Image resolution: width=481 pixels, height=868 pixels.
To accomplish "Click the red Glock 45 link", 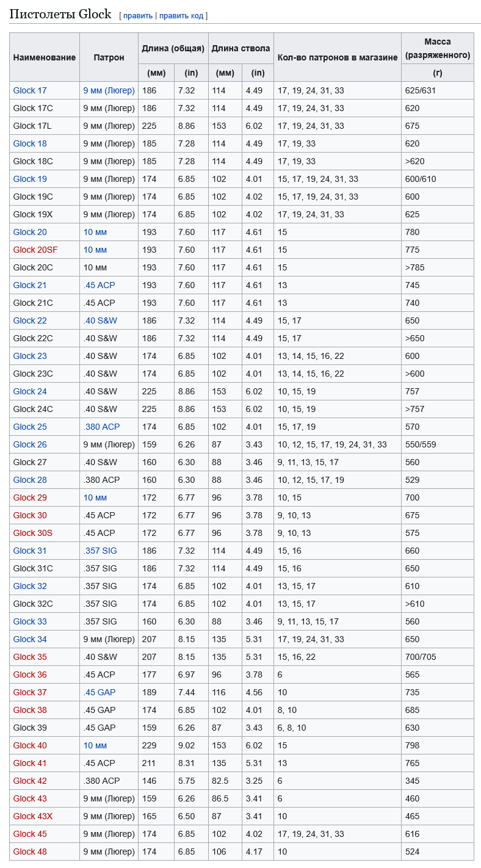I will pos(30,834).
